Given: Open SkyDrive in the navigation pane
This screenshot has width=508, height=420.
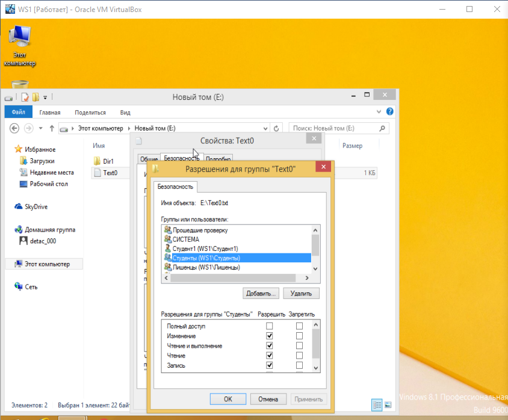Looking at the screenshot, I should point(36,207).
